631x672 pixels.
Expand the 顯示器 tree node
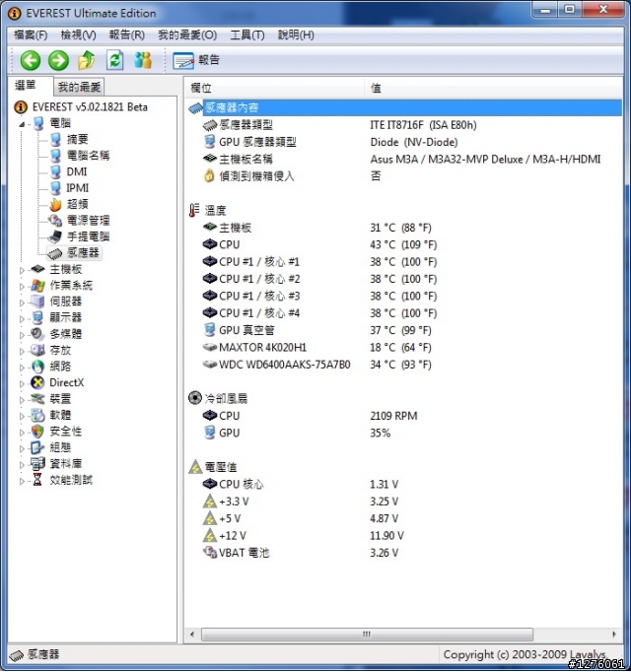point(22,319)
